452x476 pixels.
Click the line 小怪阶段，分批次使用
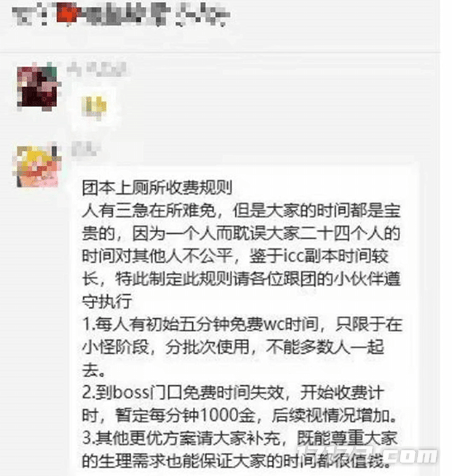pyautogui.click(x=233, y=347)
